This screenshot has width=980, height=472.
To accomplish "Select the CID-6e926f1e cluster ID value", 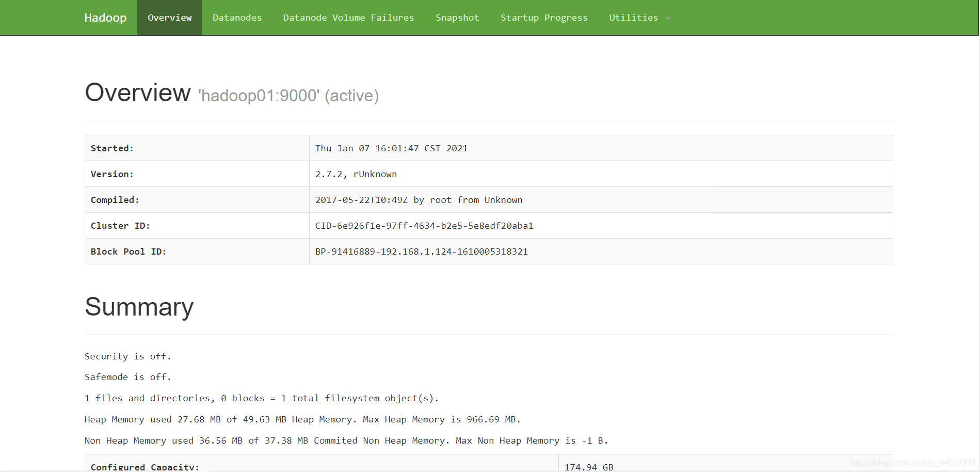I will 424,226.
